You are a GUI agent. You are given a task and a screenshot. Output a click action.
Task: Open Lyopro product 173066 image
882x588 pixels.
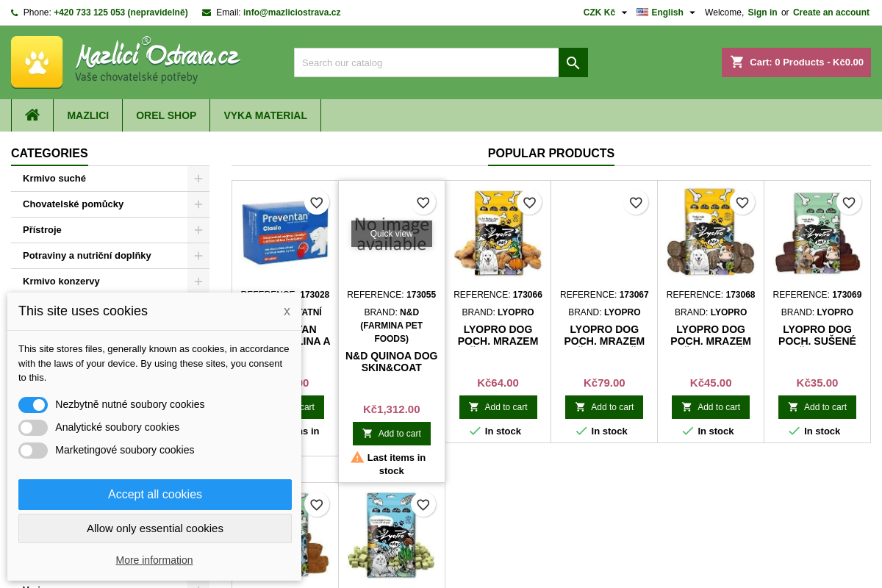(x=498, y=234)
